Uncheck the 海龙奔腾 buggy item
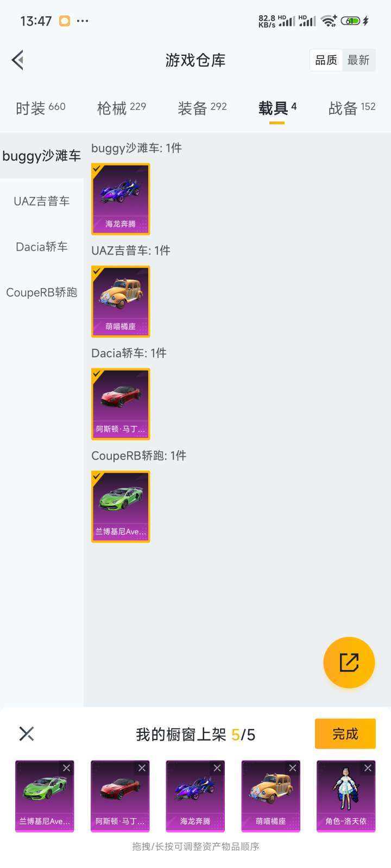 click(121, 199)
